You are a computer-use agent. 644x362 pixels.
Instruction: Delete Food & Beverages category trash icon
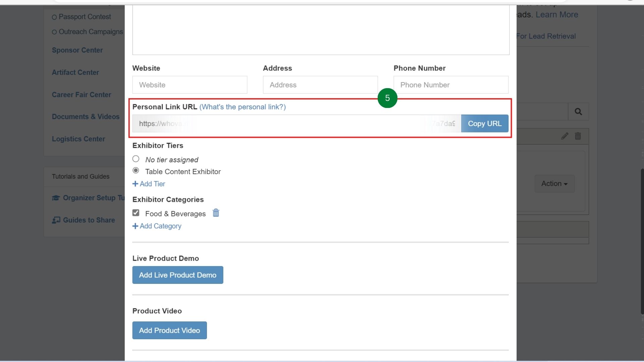point(216,213)
